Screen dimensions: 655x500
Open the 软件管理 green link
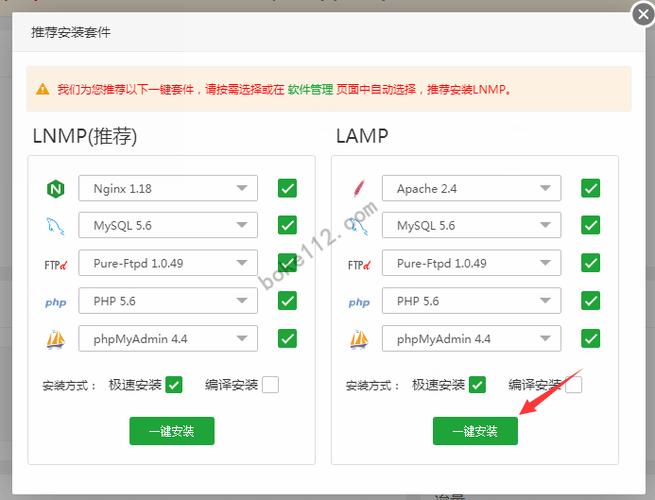310,89
